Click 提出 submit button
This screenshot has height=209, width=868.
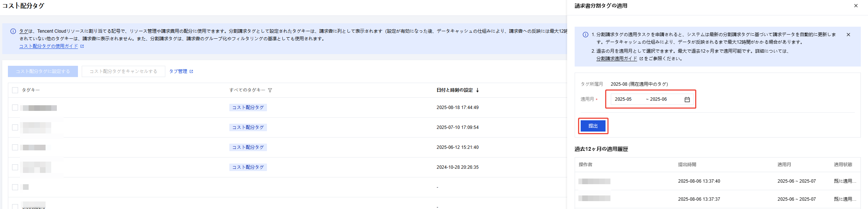(x=593, y=126)
